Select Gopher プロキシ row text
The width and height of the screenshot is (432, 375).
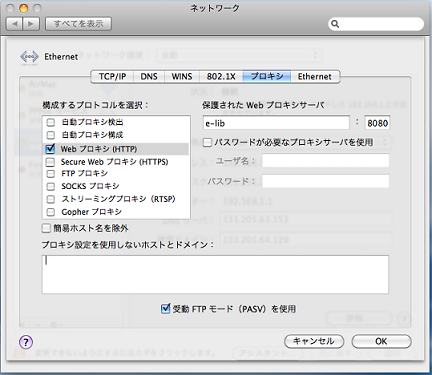[92, 212]
